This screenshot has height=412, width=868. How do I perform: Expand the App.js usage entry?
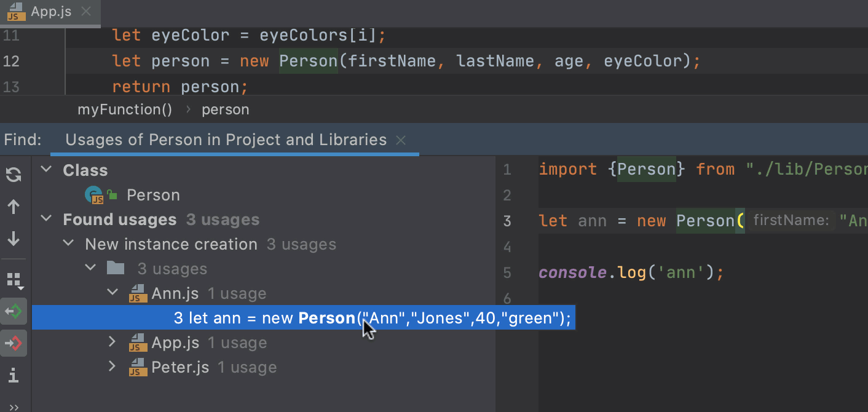click(x=112, y=343)
